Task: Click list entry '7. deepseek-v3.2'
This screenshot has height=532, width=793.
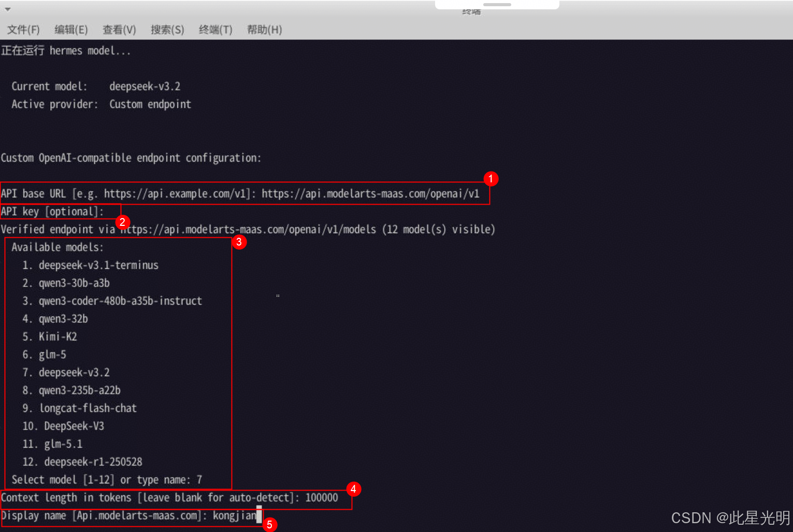Action: click(66, 372)
